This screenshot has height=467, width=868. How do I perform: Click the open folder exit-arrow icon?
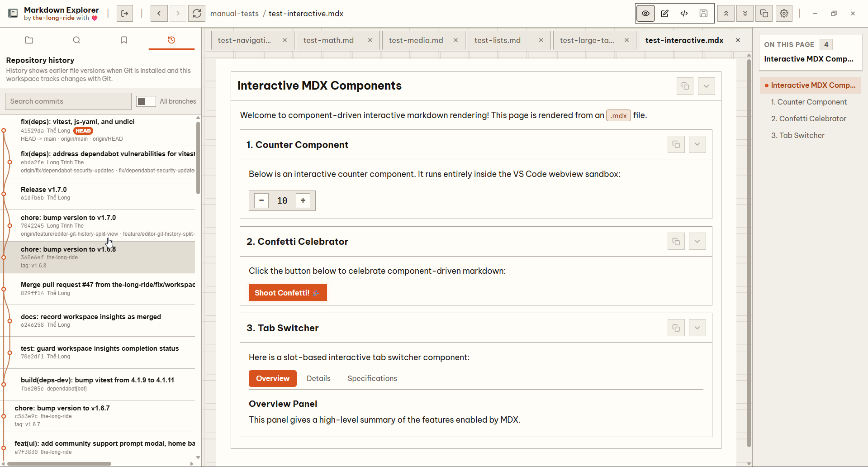coord(125,14)
